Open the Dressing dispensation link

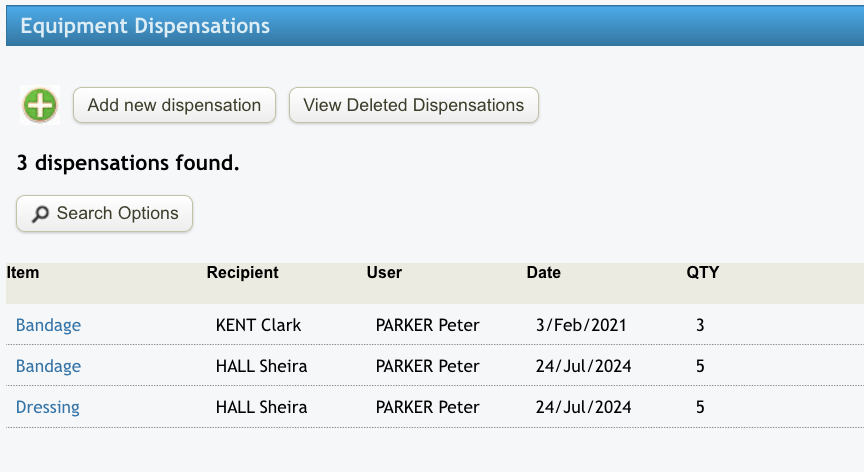click(x=48, y=407)
